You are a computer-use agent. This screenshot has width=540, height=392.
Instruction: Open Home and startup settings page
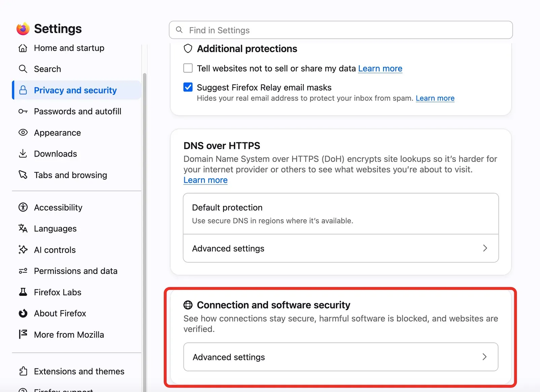(77, 48)
